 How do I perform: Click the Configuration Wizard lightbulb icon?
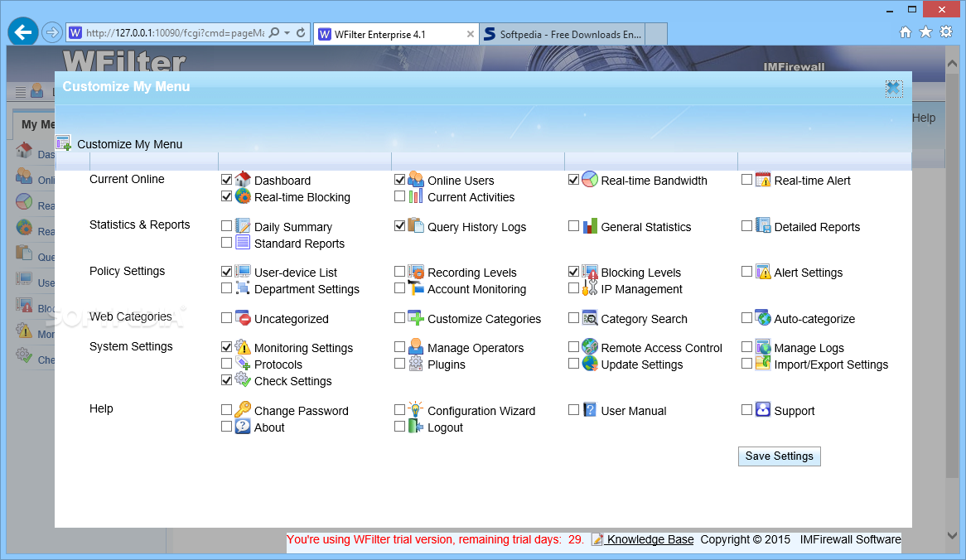(x=416, y=409)
